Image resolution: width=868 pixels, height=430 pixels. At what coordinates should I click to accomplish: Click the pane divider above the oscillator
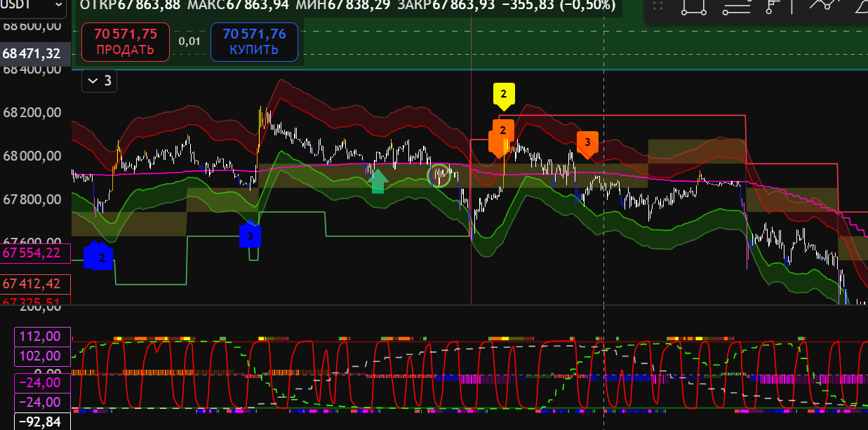click(x=434, y=305)
